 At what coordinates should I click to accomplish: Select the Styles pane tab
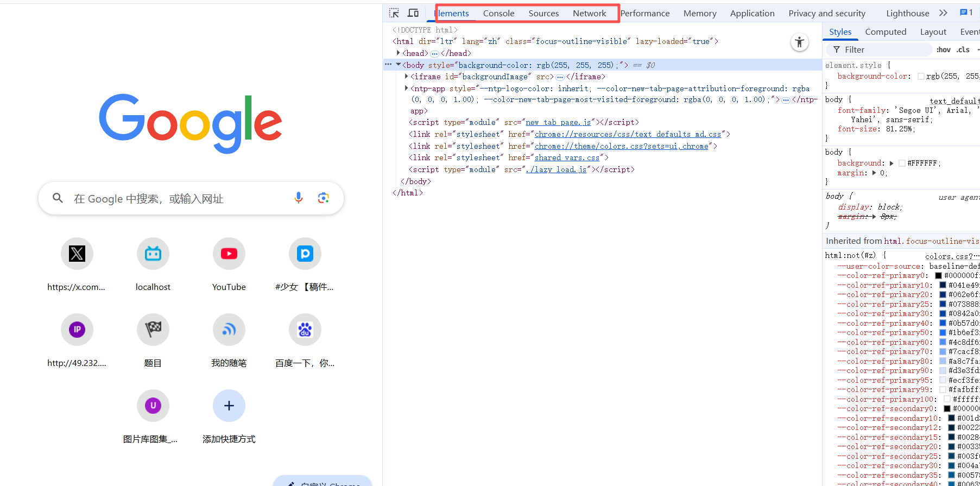click(840, 31)
